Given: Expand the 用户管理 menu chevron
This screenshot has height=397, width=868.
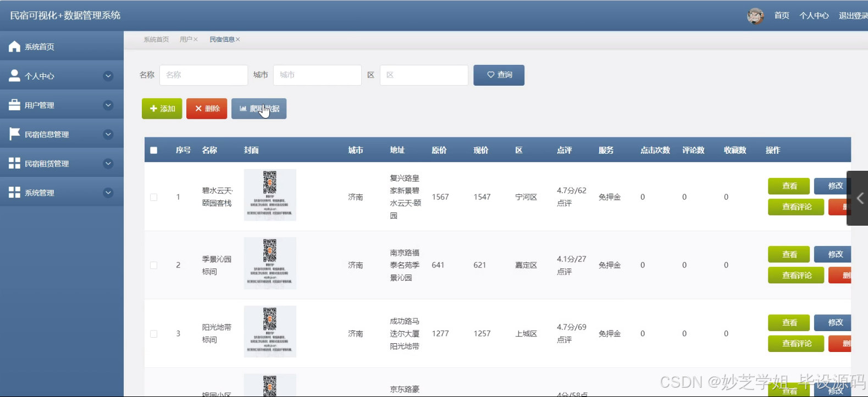Looking at the screenshot, I should click(108, 105).
